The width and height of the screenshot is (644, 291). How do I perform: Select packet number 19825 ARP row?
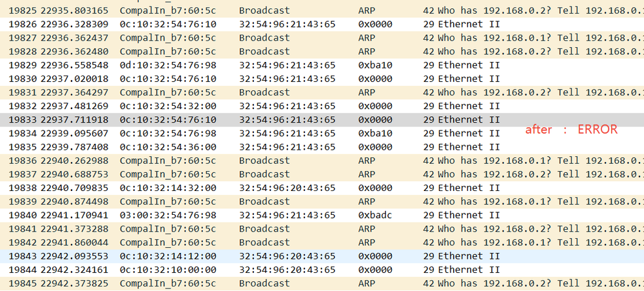[258, 10]
